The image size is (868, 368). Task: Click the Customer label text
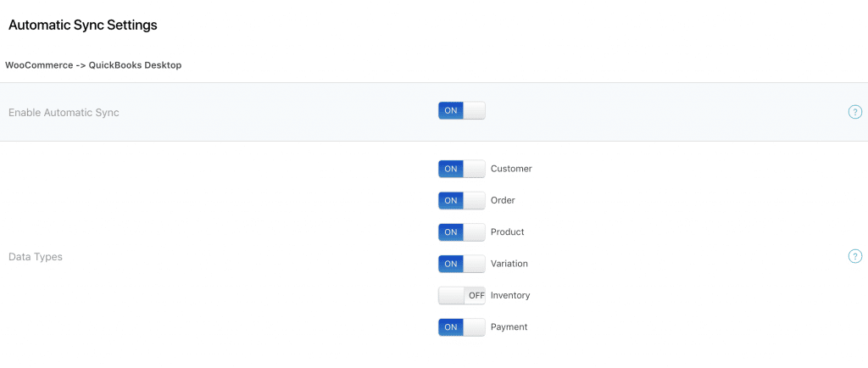tap(511, 169)
